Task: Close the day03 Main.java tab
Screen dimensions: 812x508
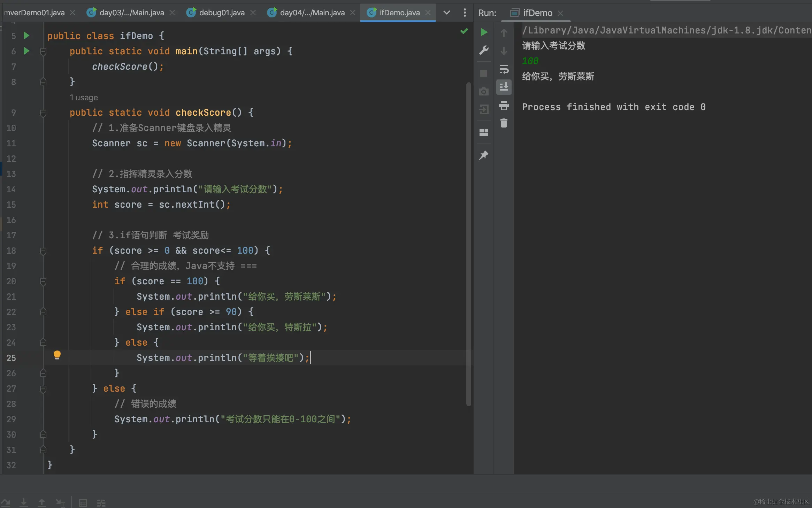Action: (172, 13)
